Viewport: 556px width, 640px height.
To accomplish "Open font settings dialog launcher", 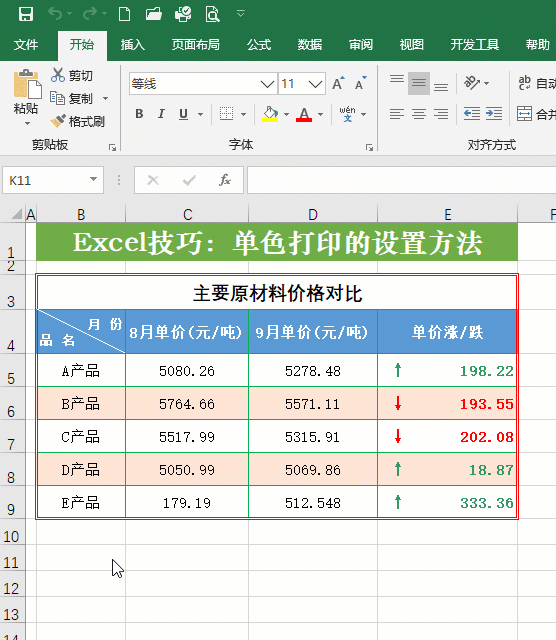I will point(369,148).
